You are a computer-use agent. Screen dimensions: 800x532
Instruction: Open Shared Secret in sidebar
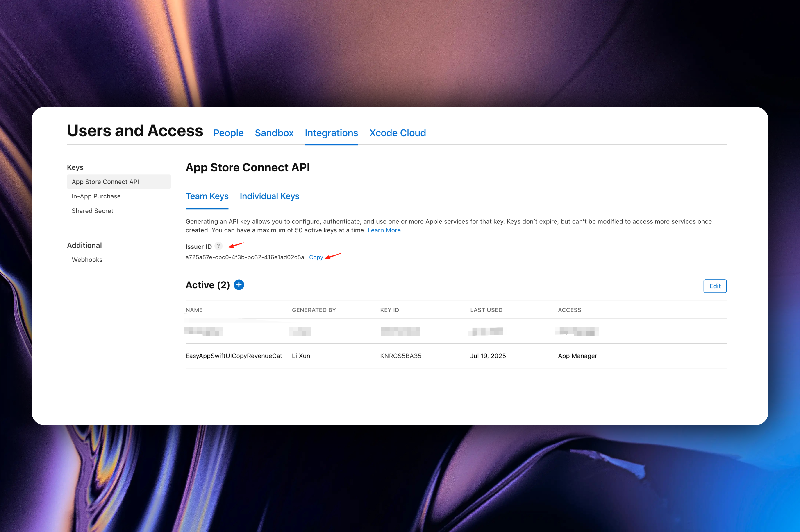coord(92,211)
